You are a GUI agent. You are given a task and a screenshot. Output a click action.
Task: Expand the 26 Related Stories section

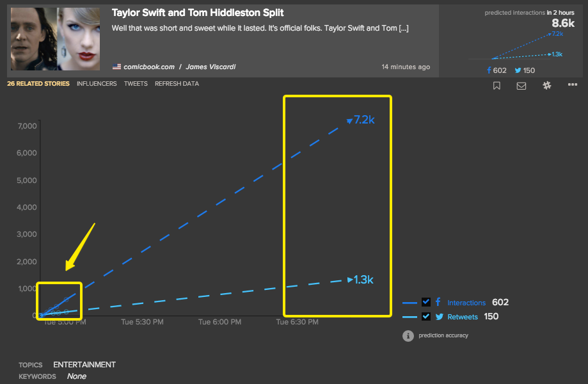point(38,83)
